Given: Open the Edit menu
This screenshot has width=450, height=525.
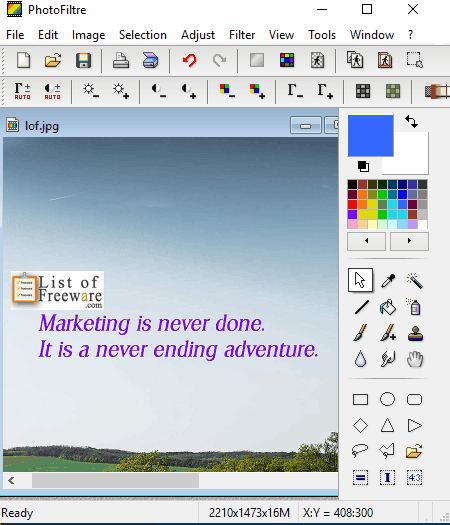Looking at the screenshot, I should click(x=48, y=35).
